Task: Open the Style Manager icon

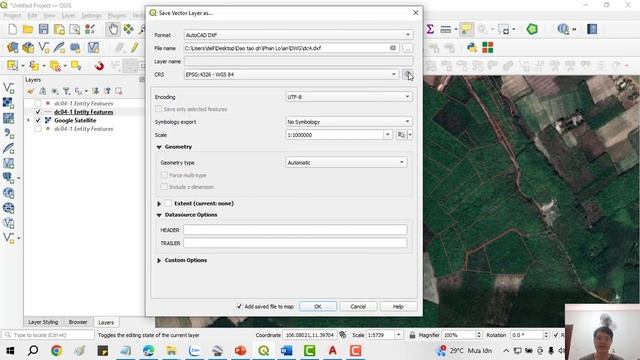Action: click(x=90, y=29)
